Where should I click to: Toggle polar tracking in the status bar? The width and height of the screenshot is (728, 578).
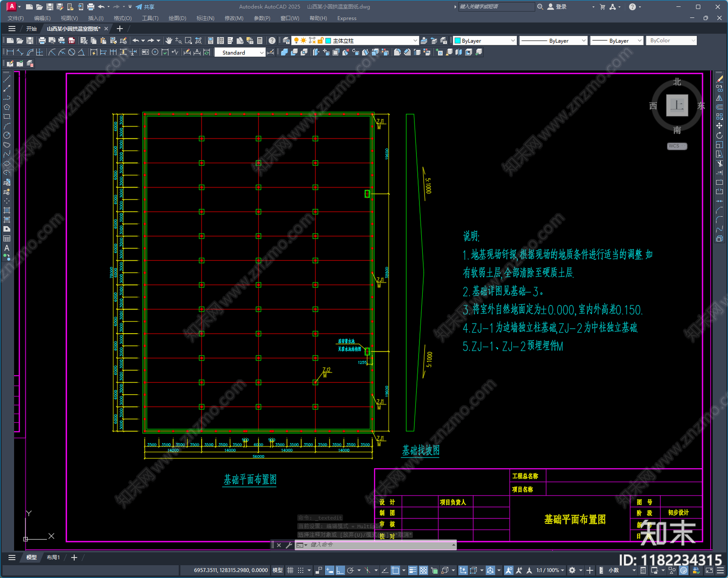coord(350,570)
